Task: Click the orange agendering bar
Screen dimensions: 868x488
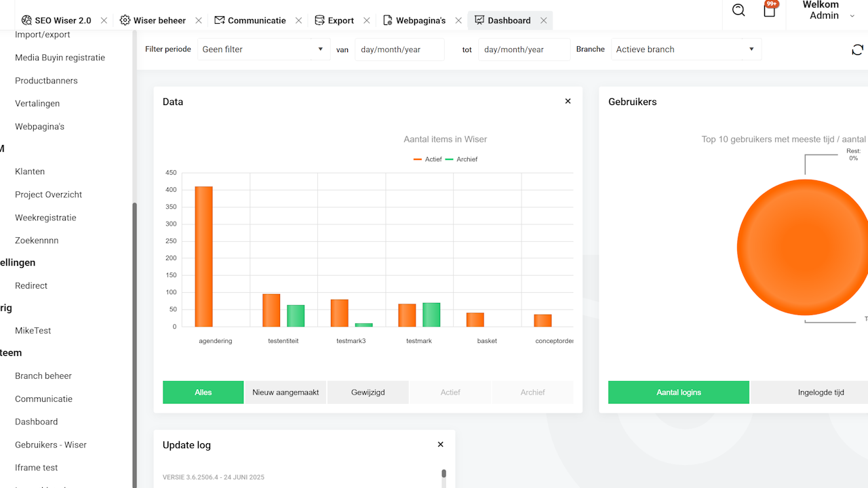Action: coord(203,256)
